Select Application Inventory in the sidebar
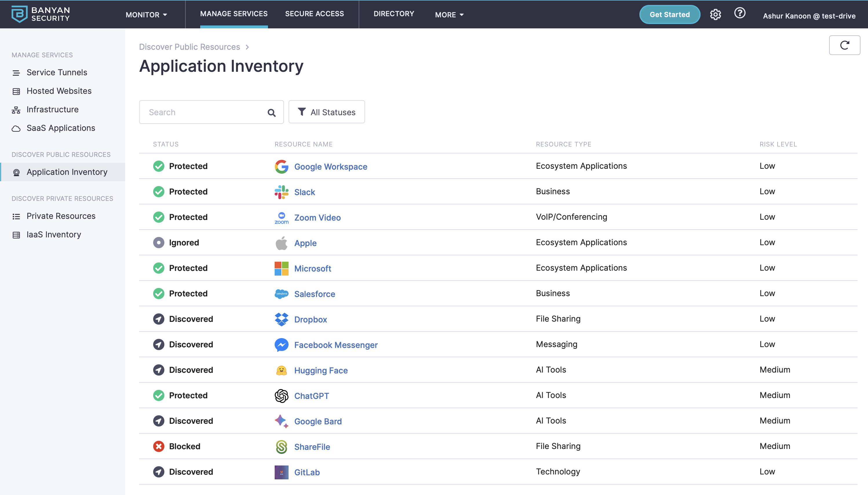Image resolution: width=868 pixels, height=495 pixels. [x=63, y=172]
